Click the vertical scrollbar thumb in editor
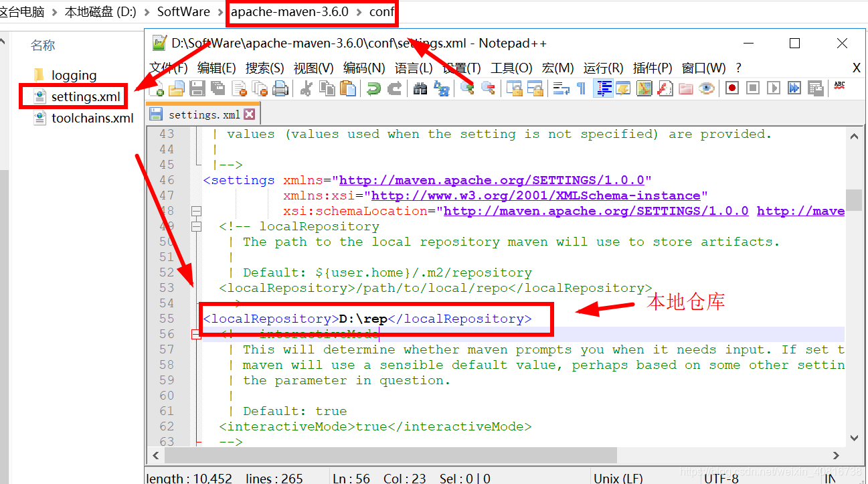This screenshot has width=868, height=484. (x=854, y=199)
